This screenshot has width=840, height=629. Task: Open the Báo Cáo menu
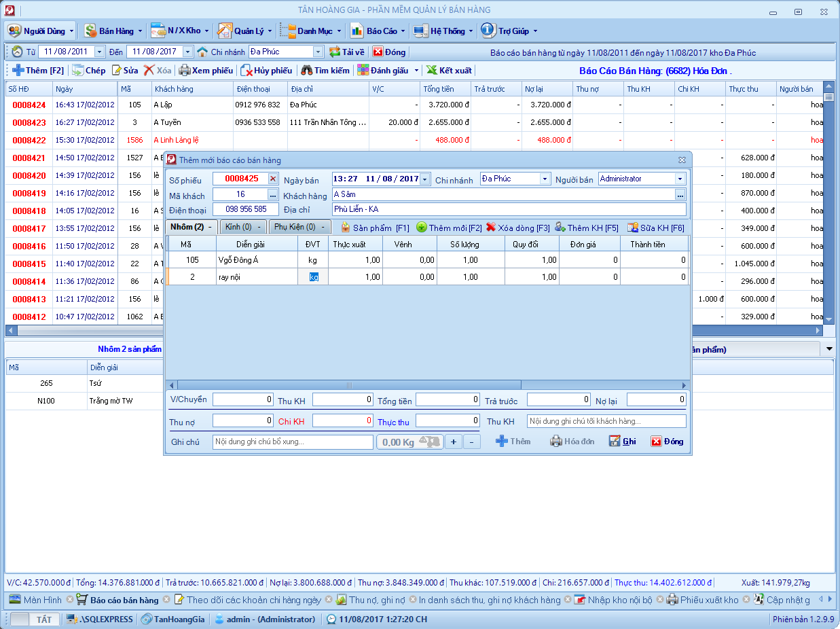point(377,31)
